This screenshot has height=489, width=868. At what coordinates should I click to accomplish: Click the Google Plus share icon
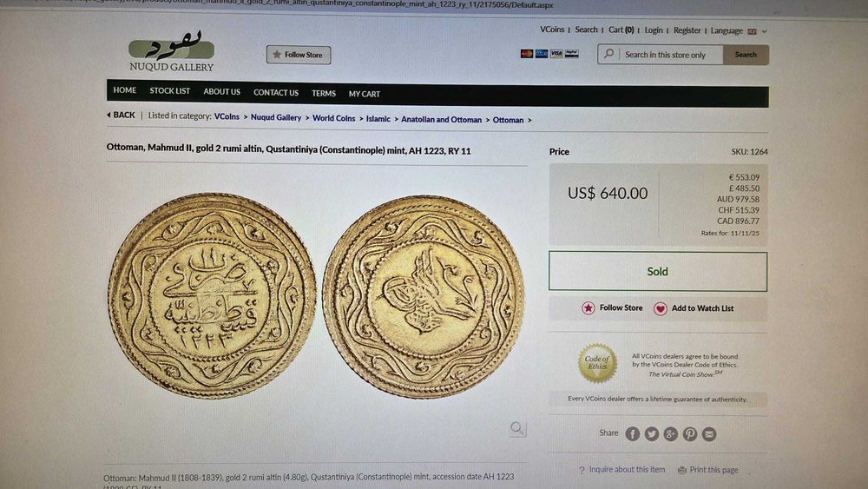coord(670,434)
